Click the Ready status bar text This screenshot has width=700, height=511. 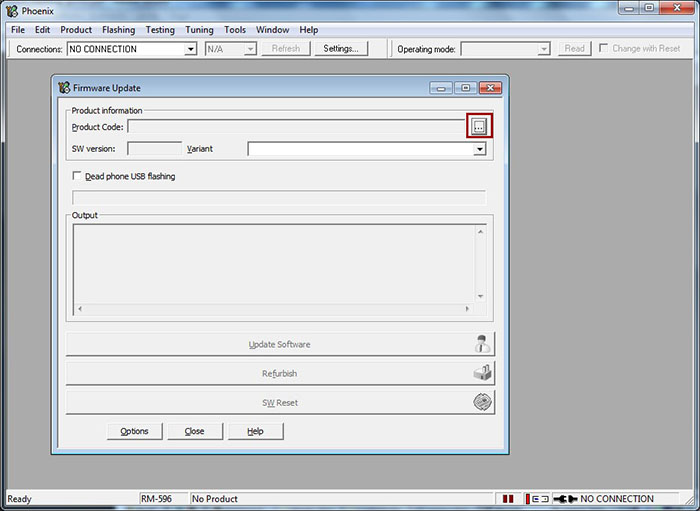click(19, 499)
